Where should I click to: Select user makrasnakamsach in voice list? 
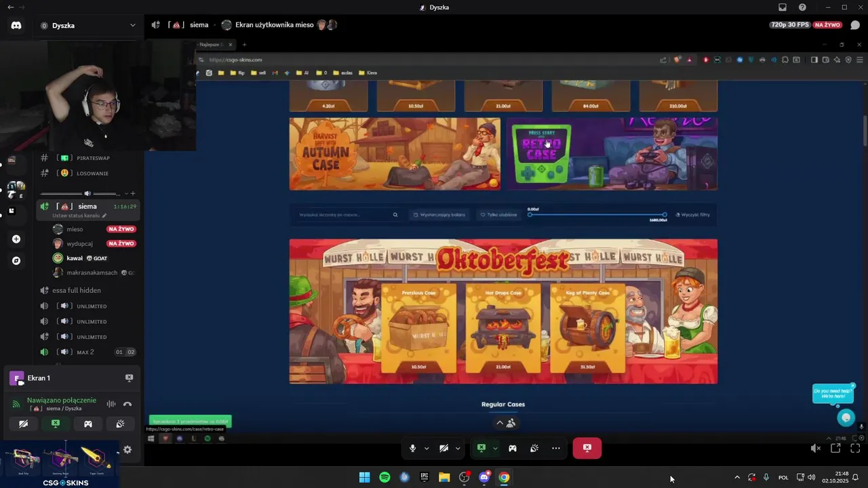pyautogui.click(x=94, y=272)
